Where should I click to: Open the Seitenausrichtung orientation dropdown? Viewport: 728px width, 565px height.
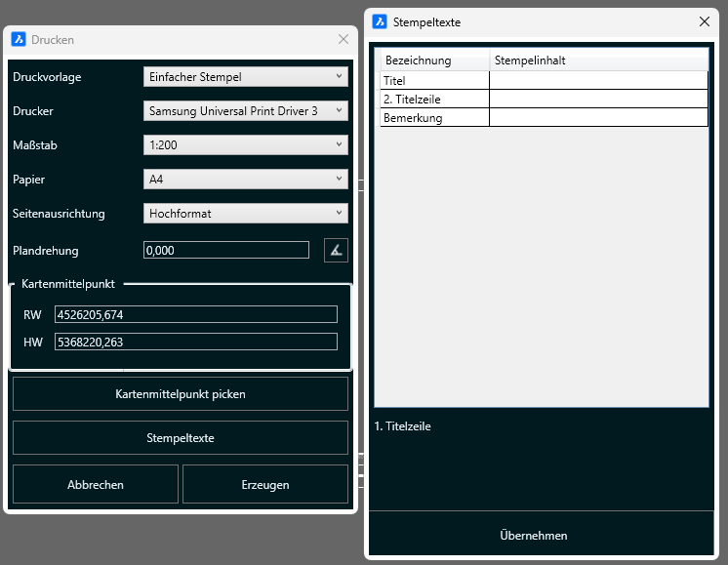click(x=245, y=214)
